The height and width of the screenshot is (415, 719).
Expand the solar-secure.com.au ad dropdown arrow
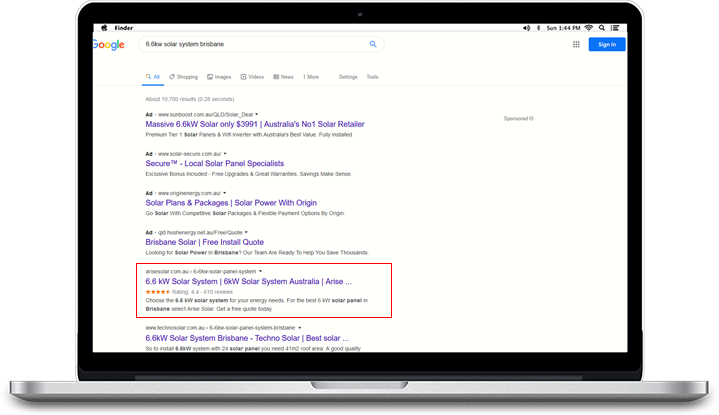pyautogui.click(x=225, y=154)
